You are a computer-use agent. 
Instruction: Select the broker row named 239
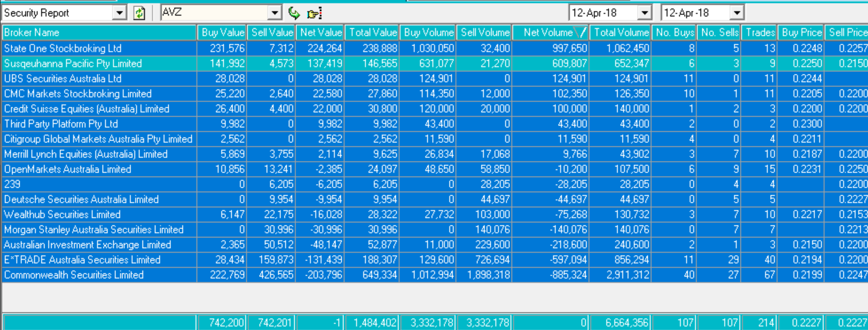point(435,184)
